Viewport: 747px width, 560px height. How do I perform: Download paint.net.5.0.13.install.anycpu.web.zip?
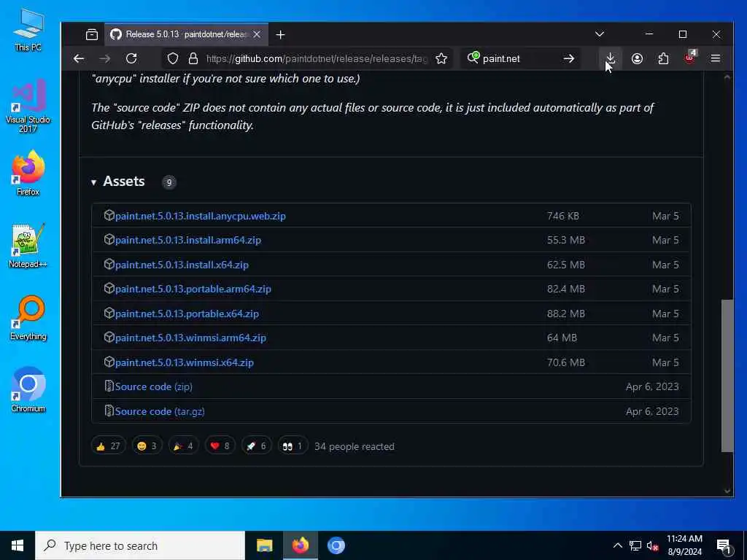[x=200, y=216]
